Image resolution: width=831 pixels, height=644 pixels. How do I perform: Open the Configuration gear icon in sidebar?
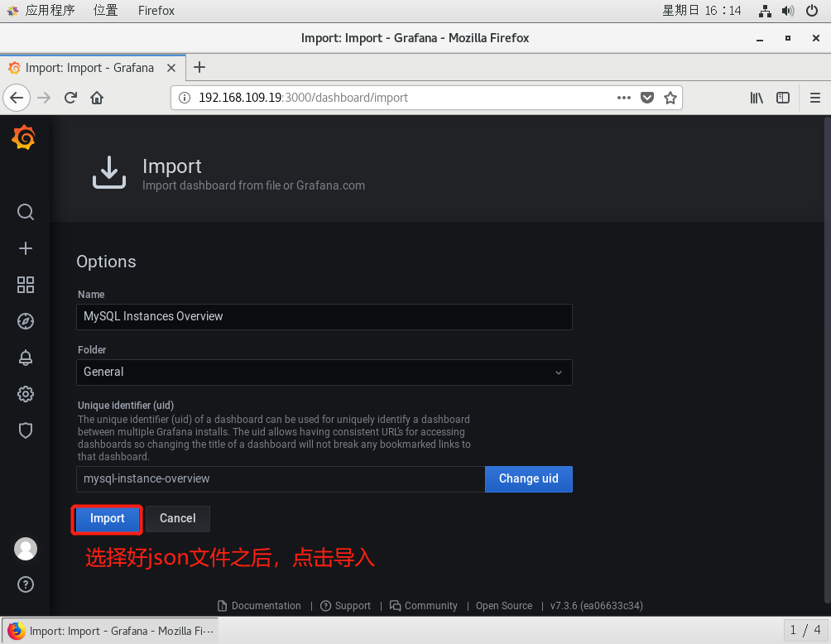coord(26,394)
